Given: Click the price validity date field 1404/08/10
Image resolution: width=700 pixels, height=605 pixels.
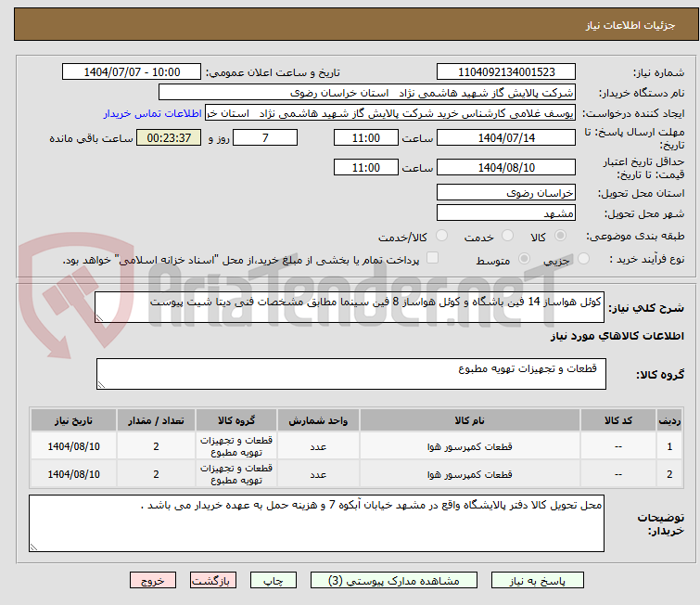Looking at the screenshot, I should 505,168.
